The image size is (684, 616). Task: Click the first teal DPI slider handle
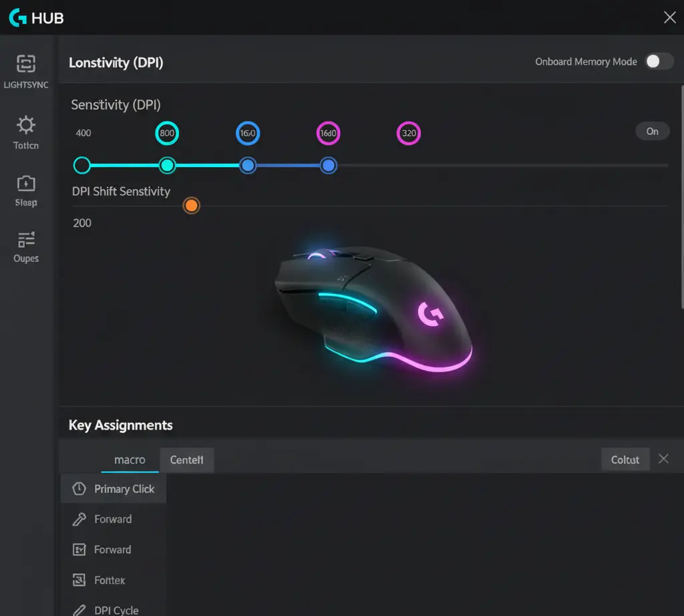81,165
